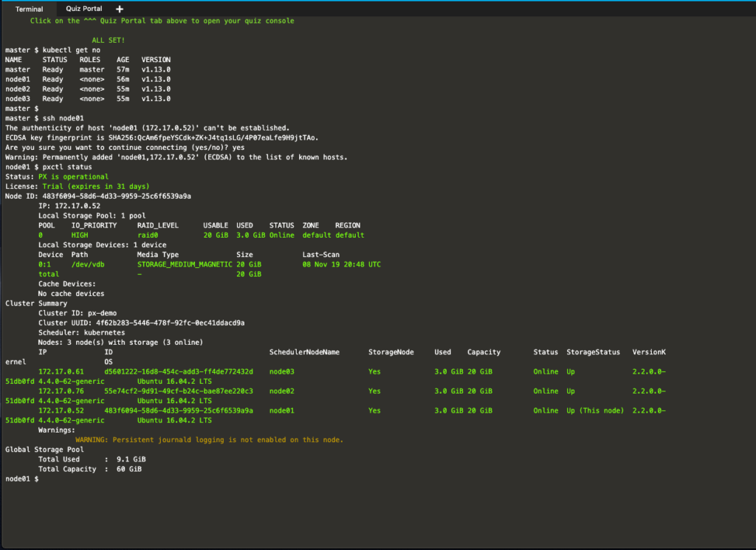756x550 pixels.
Task: Click the IP address 172.17.0.76
Action: pyautogui.click(x=61, y=391)
